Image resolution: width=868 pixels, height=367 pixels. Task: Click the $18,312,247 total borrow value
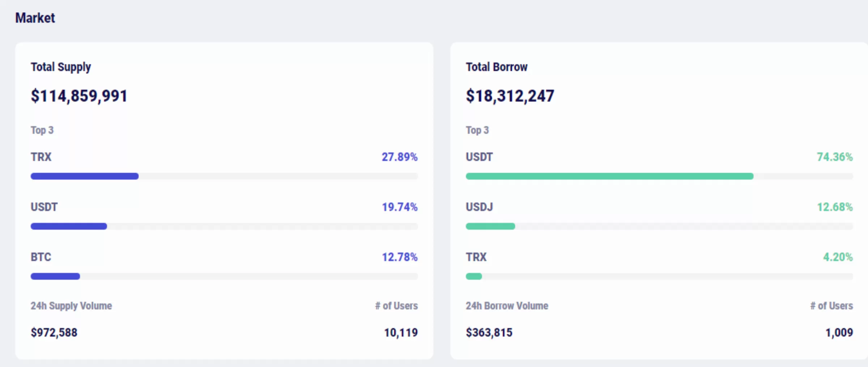click(x=510, y=96)
